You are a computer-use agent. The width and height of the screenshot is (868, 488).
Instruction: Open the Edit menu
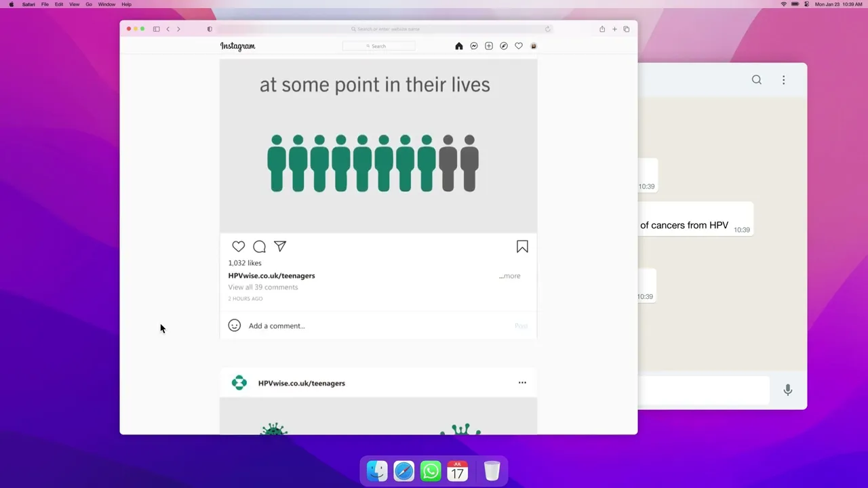click(59, 4)
